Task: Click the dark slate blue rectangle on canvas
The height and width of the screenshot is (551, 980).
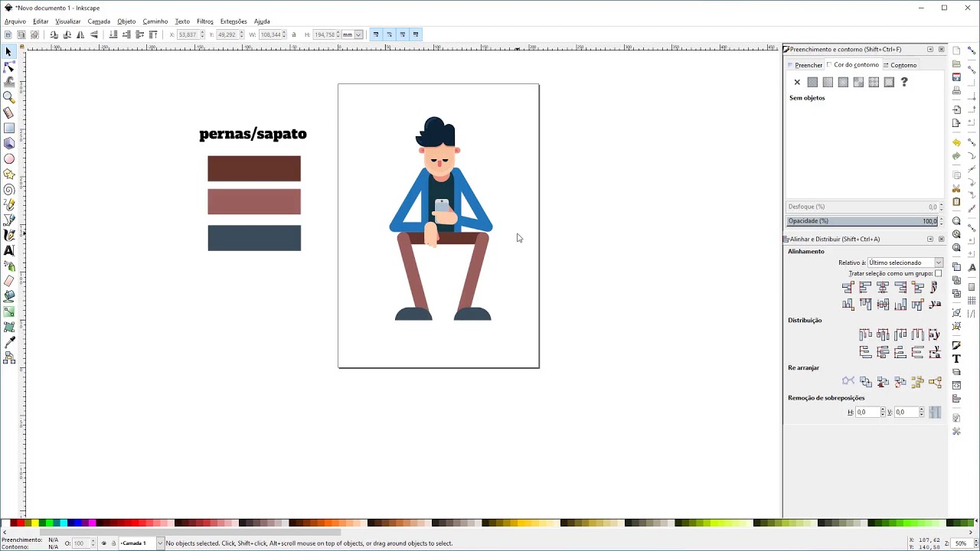Action: tap(254, 238)
